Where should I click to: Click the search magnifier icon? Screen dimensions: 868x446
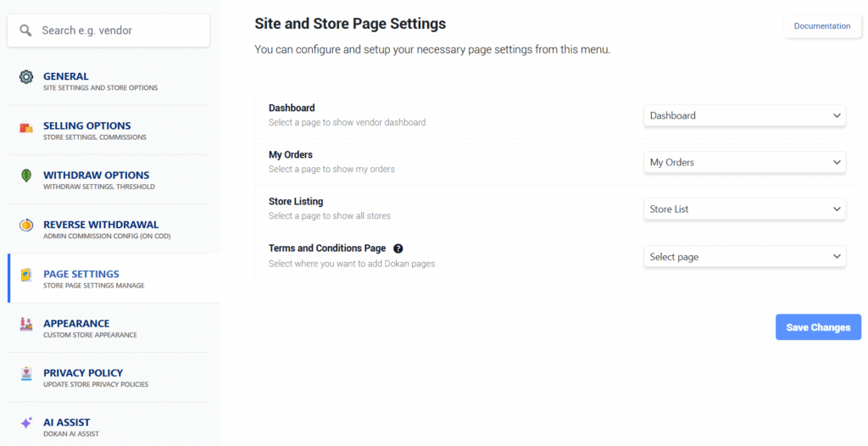pos(26,31)
